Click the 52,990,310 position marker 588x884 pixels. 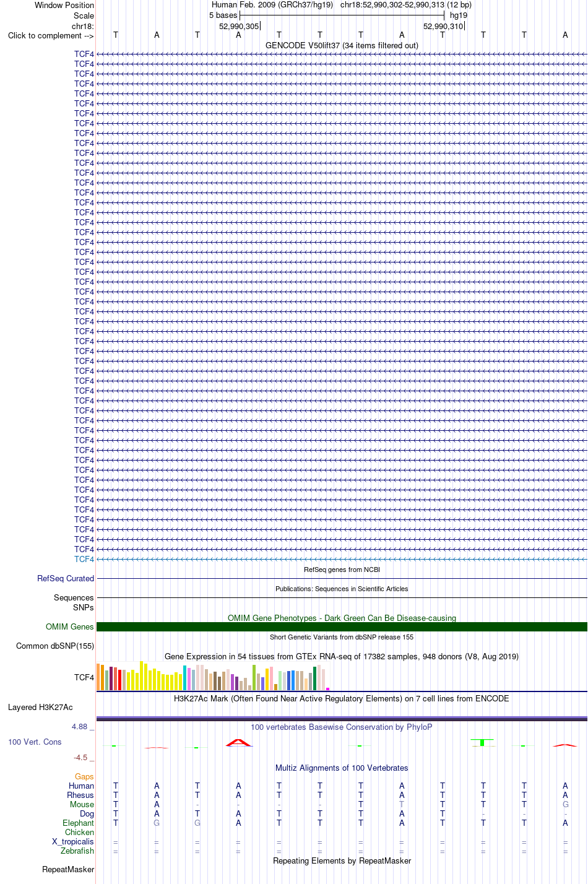(443, 26)
